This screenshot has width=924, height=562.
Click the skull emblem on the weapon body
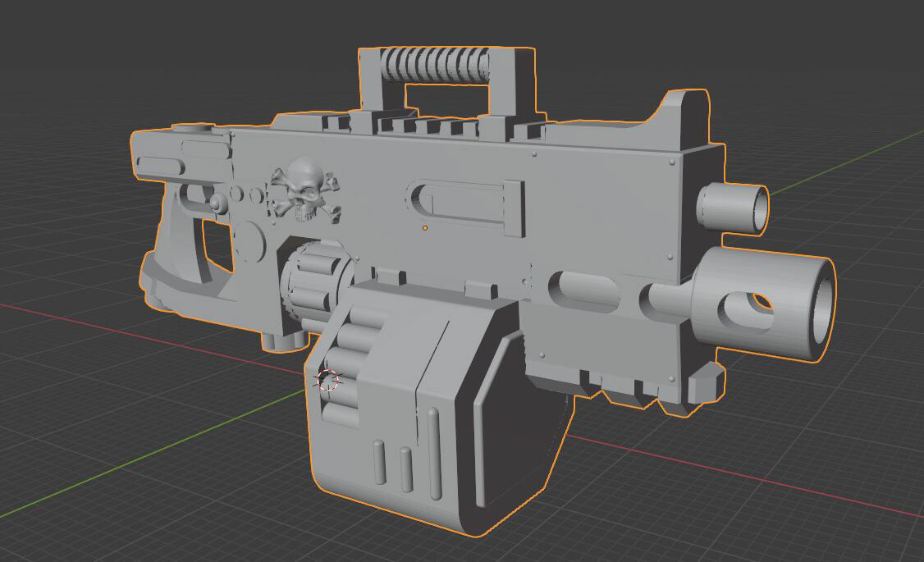[x=301, y=190]
